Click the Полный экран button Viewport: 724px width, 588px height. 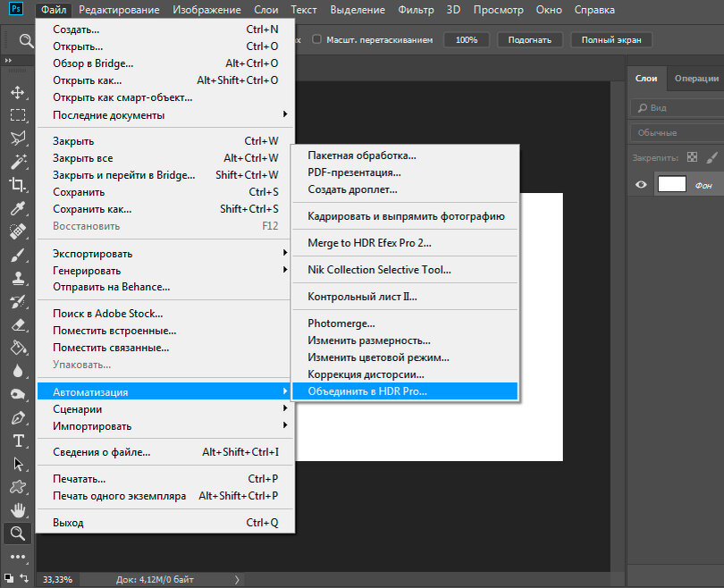tap(611, 40)
